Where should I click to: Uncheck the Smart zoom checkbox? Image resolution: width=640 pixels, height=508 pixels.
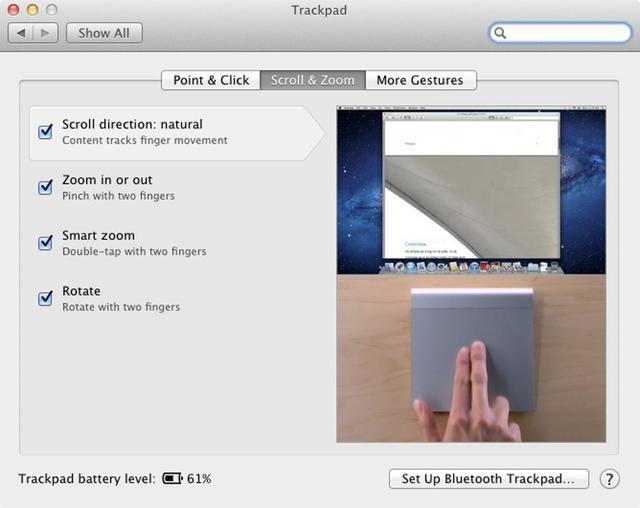(x=45, y=243)
